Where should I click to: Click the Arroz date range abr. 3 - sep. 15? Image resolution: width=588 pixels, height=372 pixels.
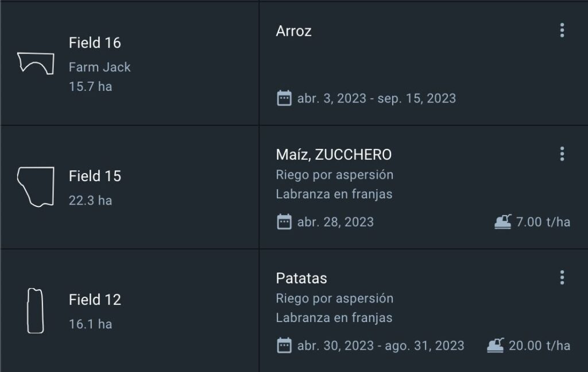[376, 98]
